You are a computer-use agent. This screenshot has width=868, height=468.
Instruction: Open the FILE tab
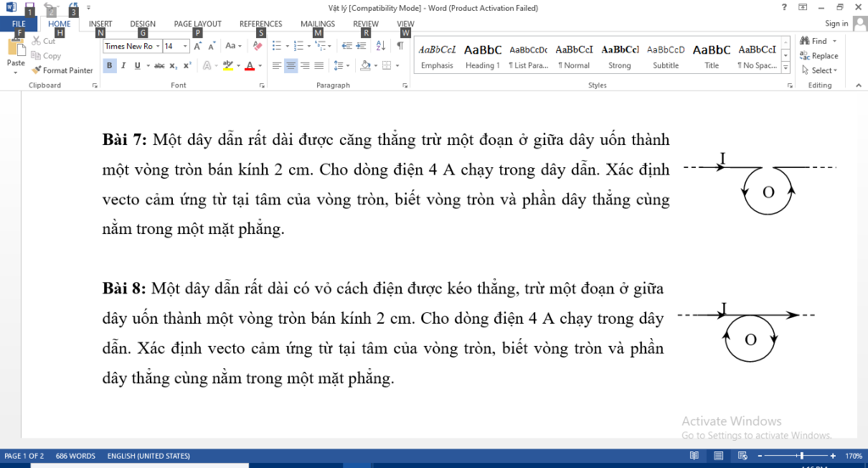click(x=19, y=24)
